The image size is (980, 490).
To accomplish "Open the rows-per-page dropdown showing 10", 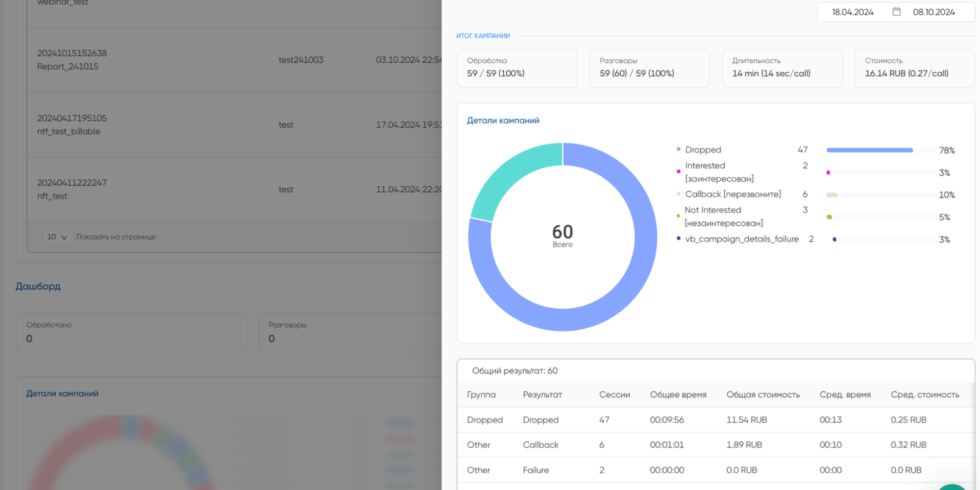I will pyautogui.click(x=57, y=237).
